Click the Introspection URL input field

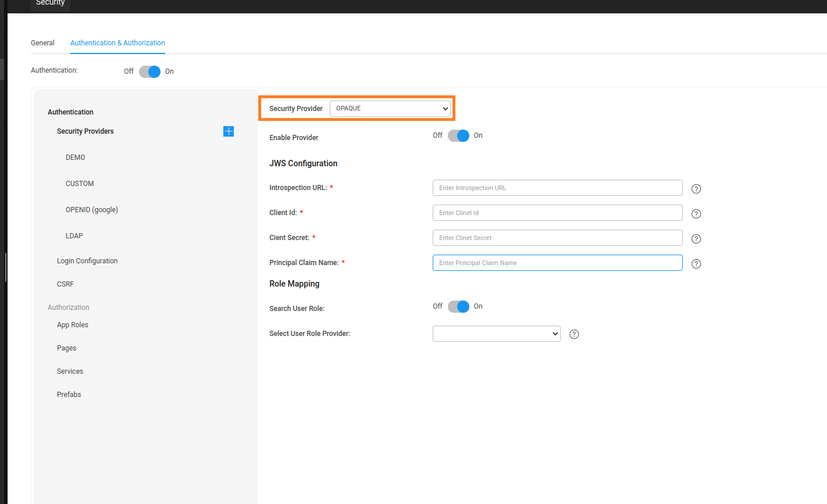(x=557, y=188)
